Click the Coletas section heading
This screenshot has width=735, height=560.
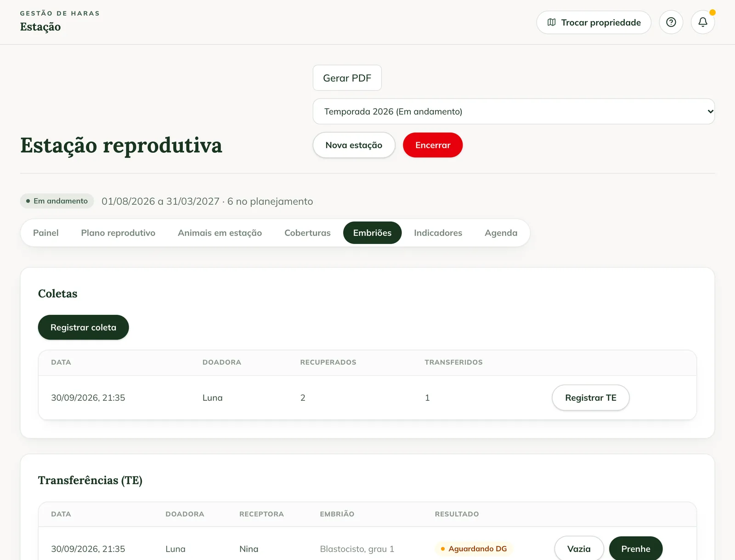pyautogui.click(x=57, y=293)
